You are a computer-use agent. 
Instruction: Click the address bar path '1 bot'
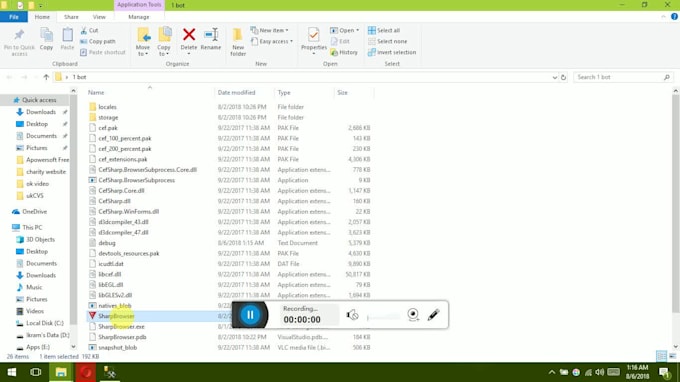(79, 77)
